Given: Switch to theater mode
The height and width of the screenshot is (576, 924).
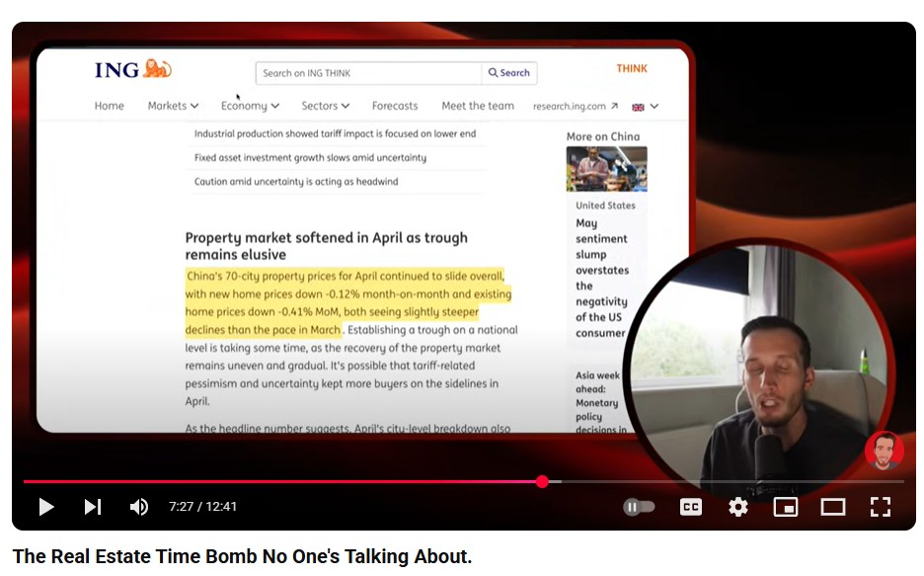Looking at the screenshot, I should tap(833, 507).
